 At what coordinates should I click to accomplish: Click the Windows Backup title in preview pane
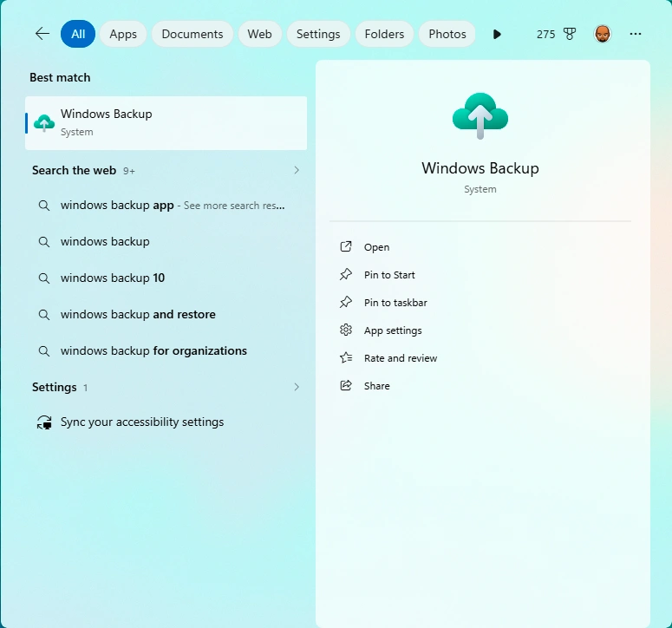[x=480, y=168]
